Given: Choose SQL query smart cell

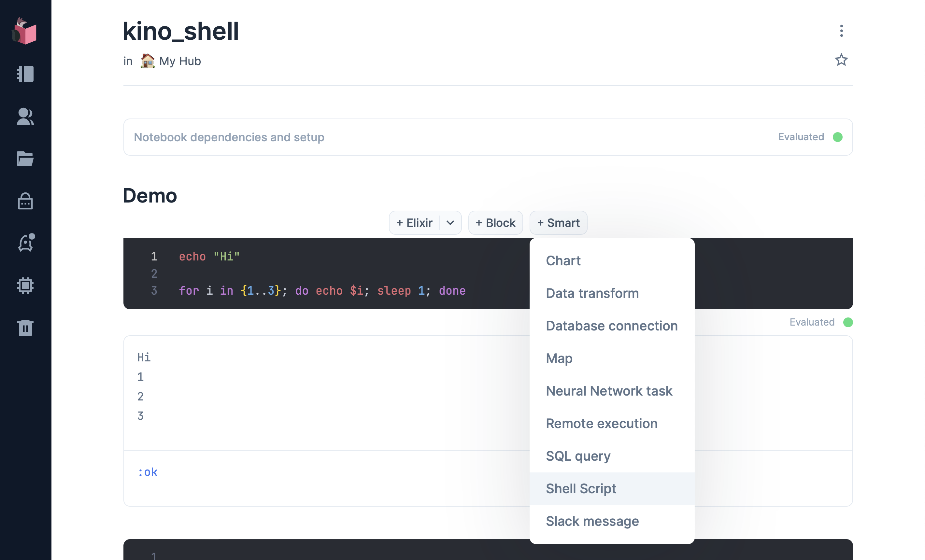Looking at the screenshot, I should pos(578,456).
